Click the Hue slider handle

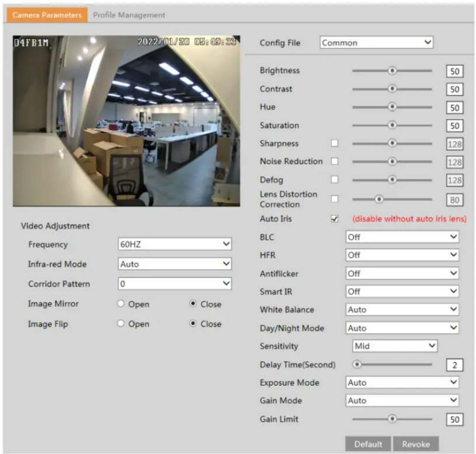[392, 107]
